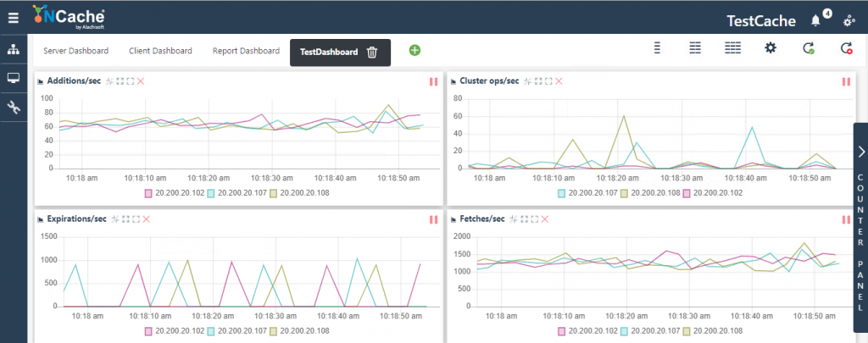The image size is (868, 343).
Task: Switch to the Report Dashboard tab
Action: click(246, 51)
